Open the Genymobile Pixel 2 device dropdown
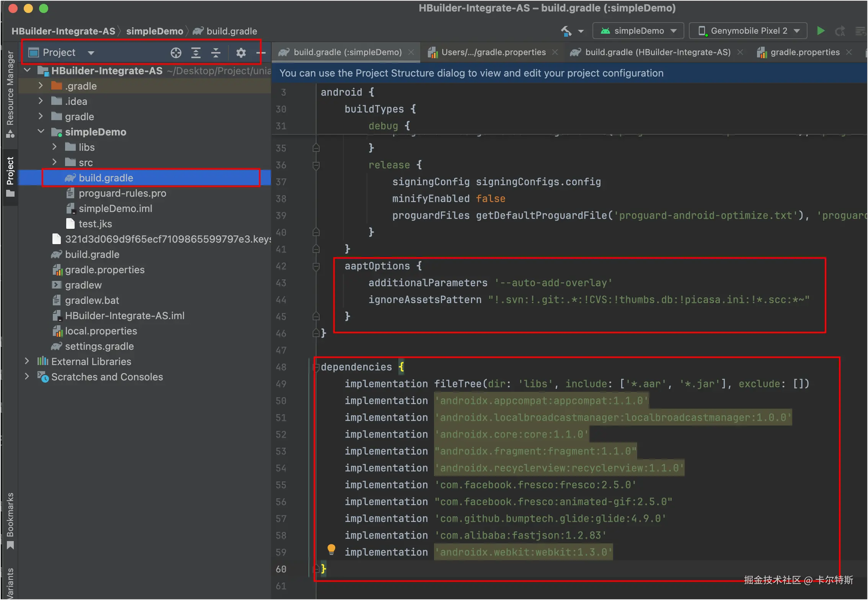 point(748,31)
